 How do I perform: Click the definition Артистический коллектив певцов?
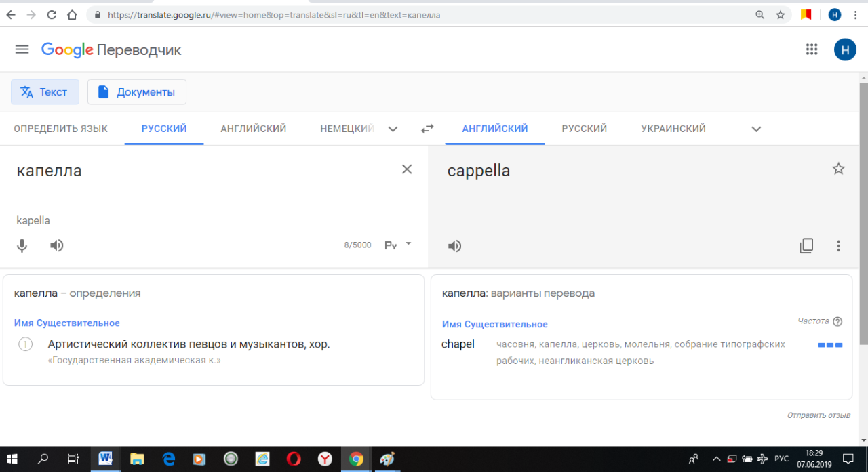click(x=189, y=344)
